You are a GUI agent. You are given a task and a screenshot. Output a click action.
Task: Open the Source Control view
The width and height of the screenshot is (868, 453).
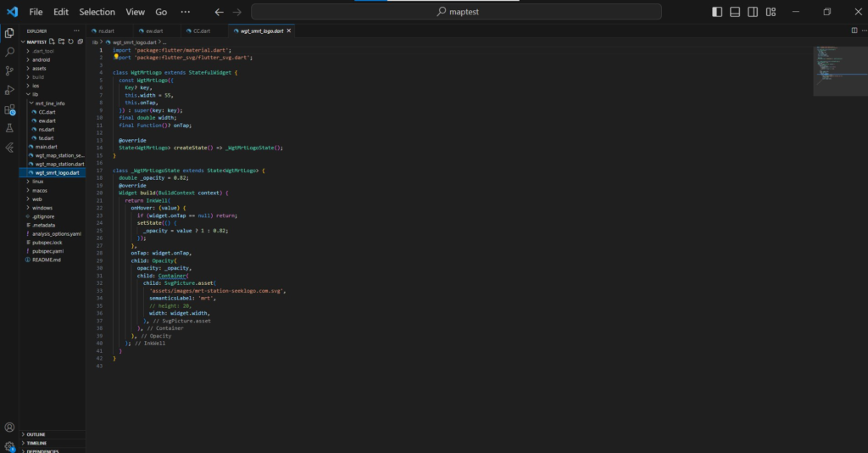[9, 71]
